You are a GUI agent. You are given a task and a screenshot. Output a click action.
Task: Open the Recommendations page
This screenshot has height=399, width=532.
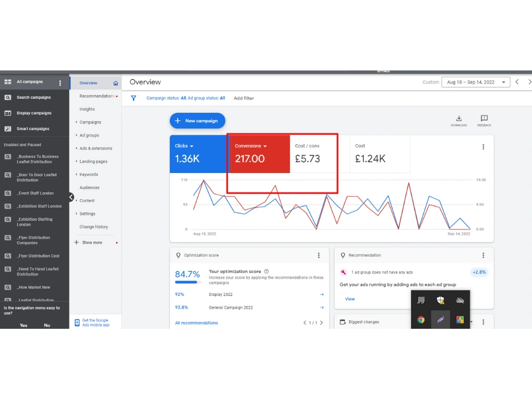97,96
